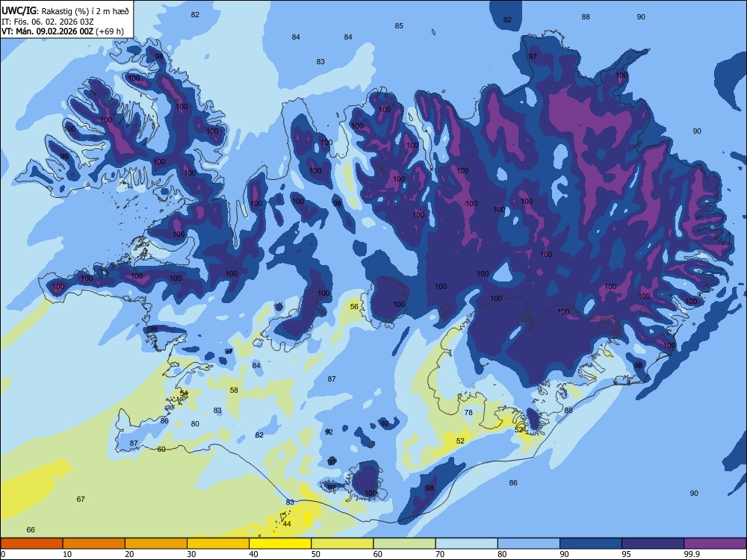Viewport: 747px width, 560px height.
Task: Pick the bright yellow 40–50 legend swatch
Action: [x=280, y=544]
